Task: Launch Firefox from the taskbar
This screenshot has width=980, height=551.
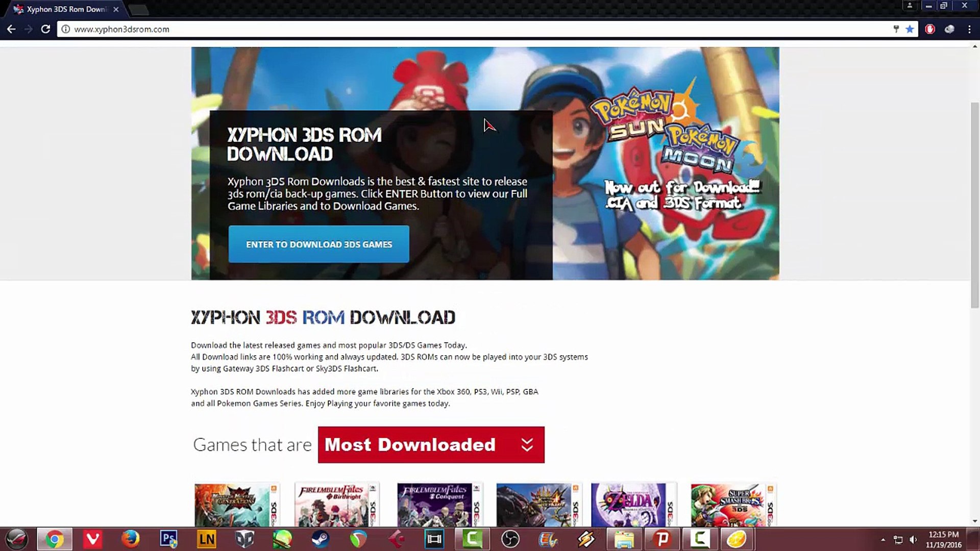Action: click(x=131, y=539)
